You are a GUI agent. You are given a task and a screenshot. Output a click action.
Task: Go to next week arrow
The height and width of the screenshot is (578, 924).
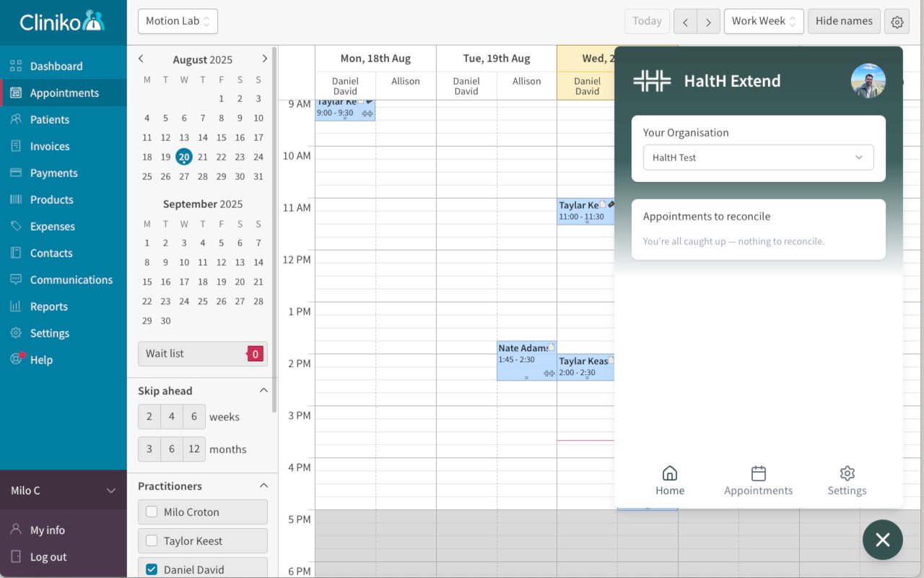[709, 22]
